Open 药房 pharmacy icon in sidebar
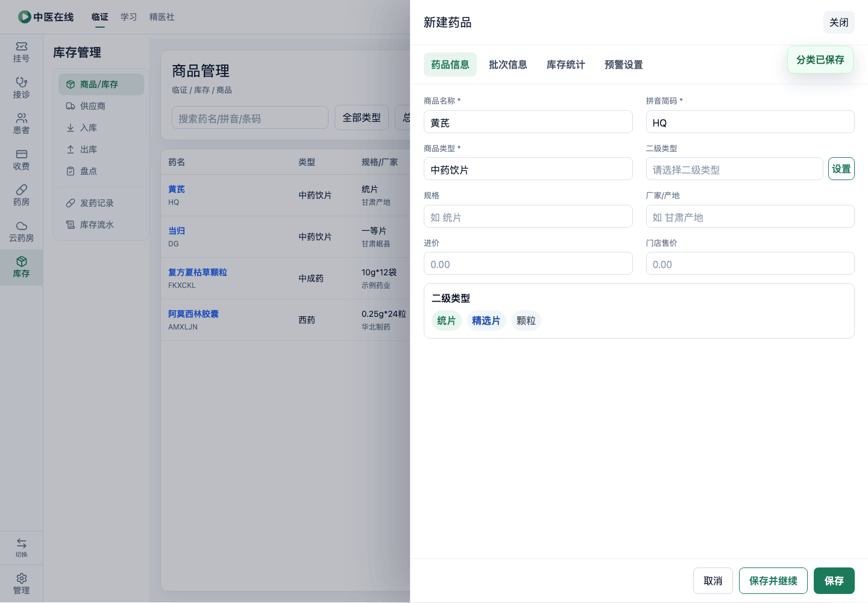 click(21, 189)
